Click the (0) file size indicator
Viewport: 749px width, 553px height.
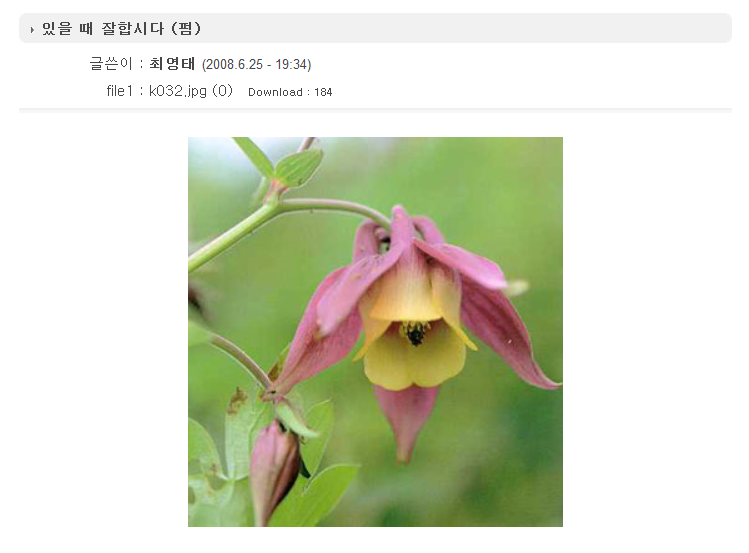click(x=222, y=91)
